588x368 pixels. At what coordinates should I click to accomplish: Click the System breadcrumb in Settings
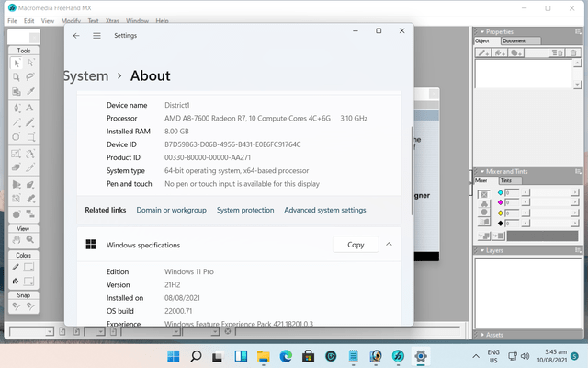coord(85,75)
